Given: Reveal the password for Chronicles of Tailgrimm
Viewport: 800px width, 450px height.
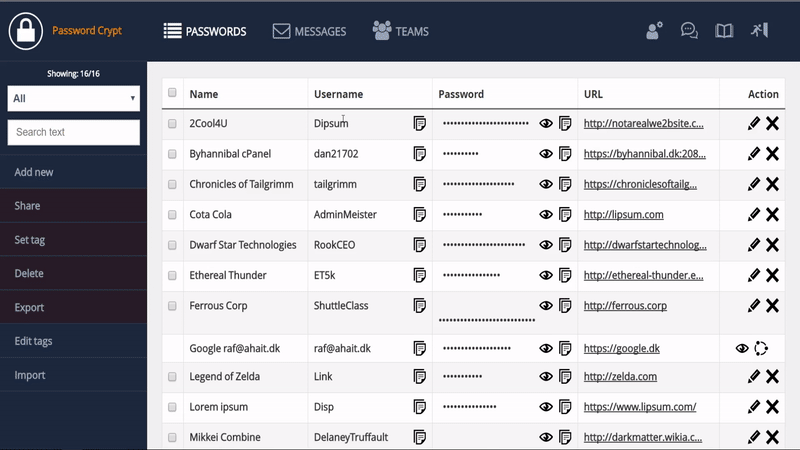Looking at the screenshot, I should pyautogui.click(x=545, y=184).
